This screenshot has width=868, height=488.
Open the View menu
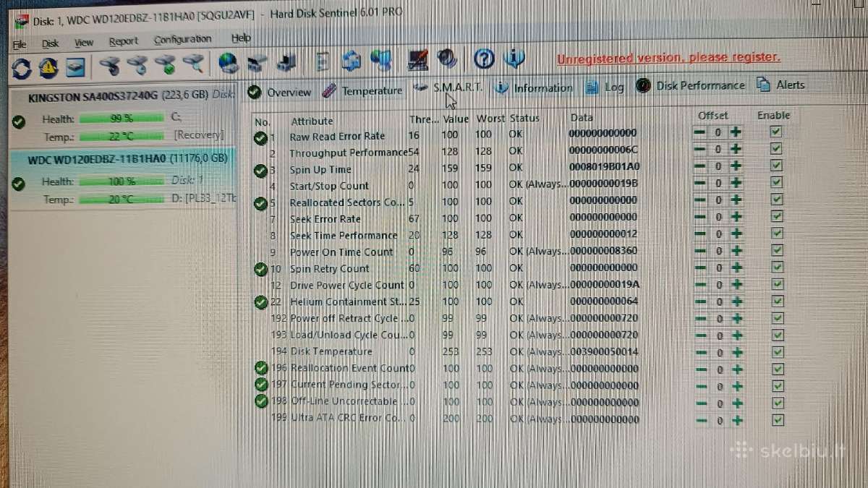[83, 43]
